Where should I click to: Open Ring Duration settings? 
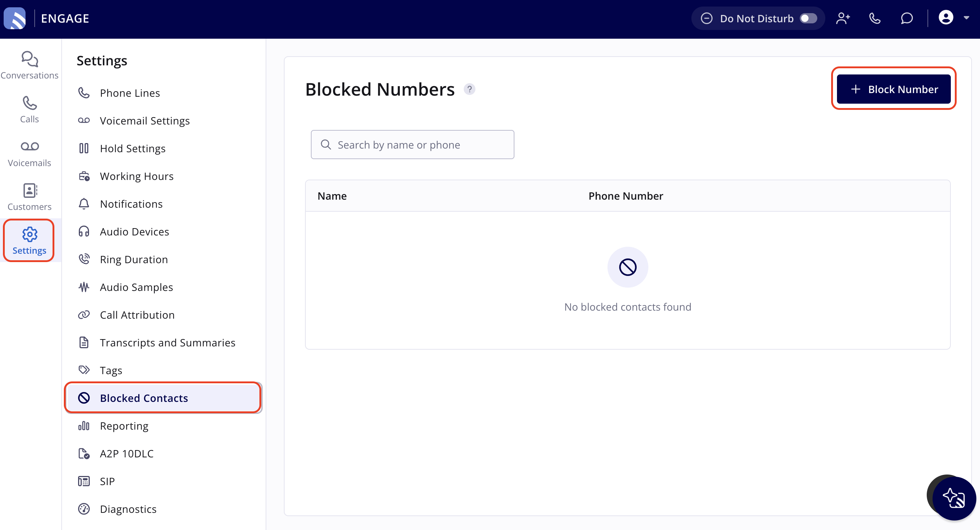(163, 260)
